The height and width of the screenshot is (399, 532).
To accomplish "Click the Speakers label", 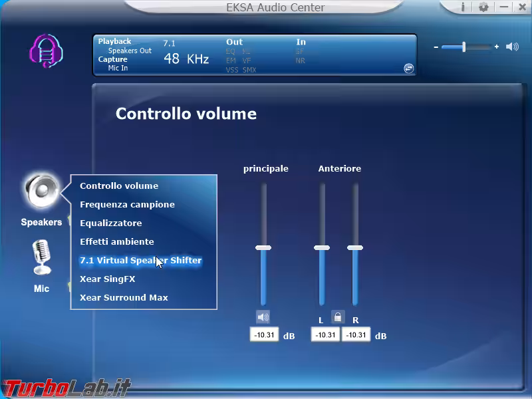I will (x=41, y=222).
